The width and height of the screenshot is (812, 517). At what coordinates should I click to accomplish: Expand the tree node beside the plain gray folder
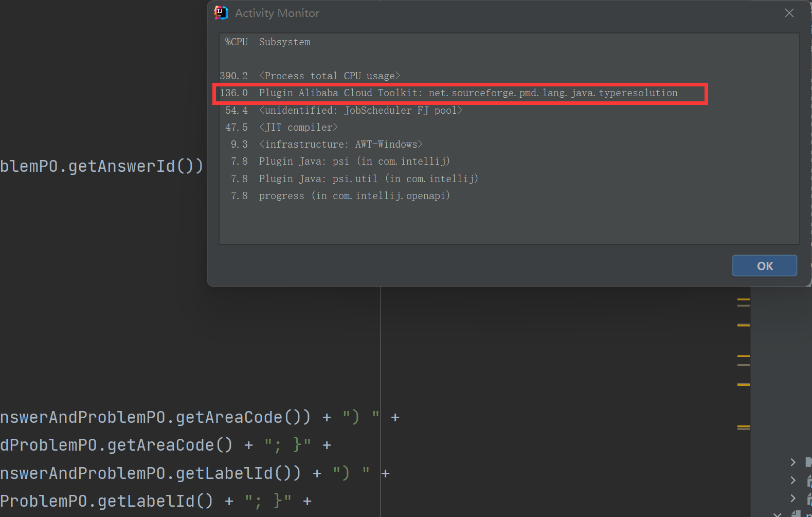pos(793,462)
